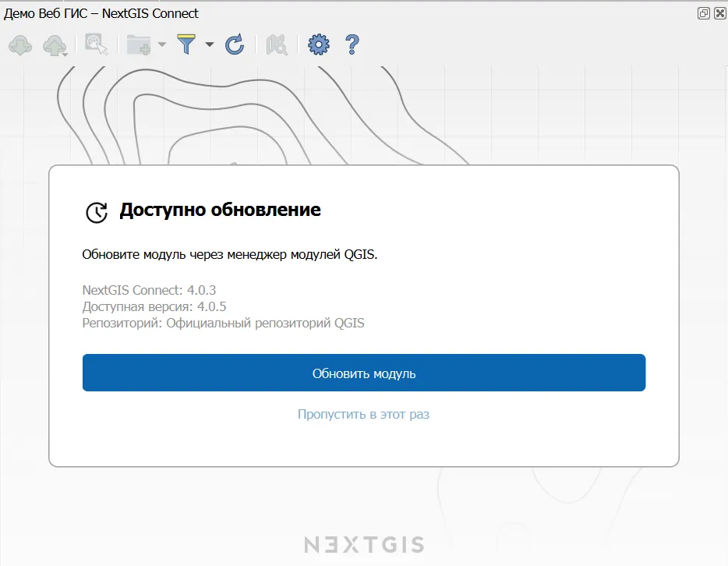The image size is (728, 566).
Task: Click the upload to cloud icon
Action: click(x=55, y=45)
